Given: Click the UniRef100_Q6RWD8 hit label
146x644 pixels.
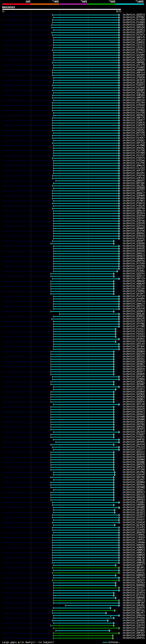Looking at the screenshot, I should (134, 70).
